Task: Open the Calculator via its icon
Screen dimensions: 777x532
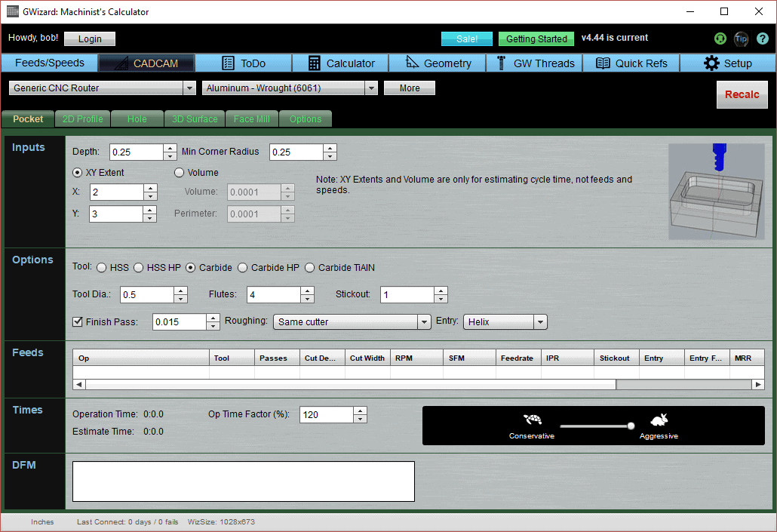Action: pos(315,63)
